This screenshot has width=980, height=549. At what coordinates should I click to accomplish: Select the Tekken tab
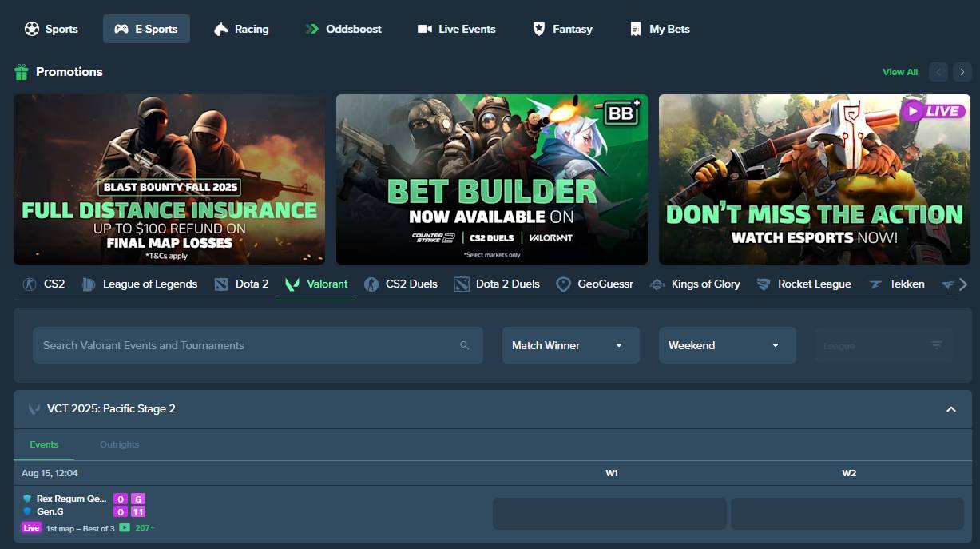point(897,284)
